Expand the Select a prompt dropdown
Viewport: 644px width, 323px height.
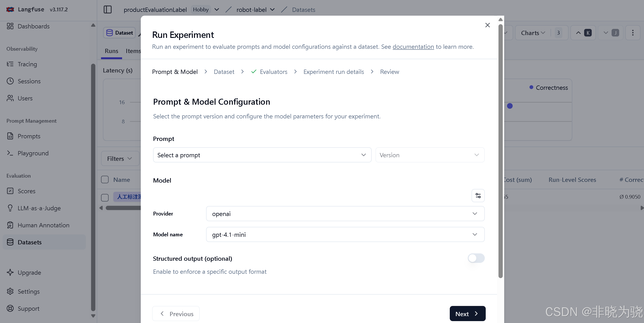262,155
